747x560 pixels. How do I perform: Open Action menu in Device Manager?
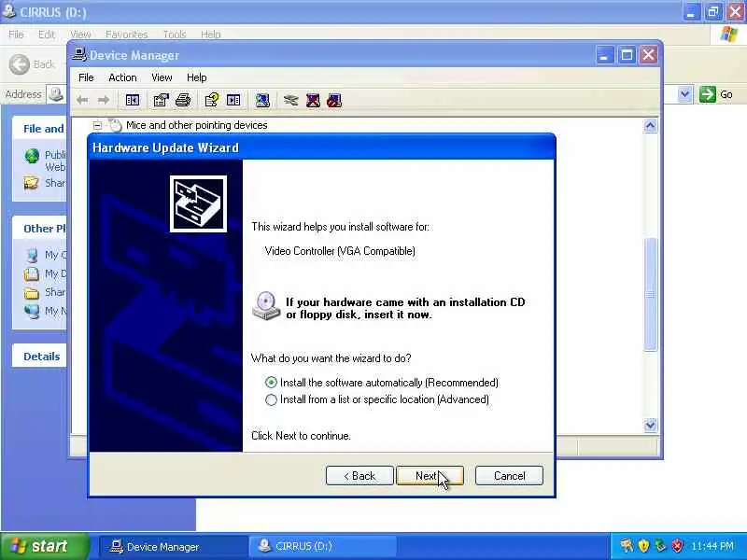tap(122, 77)
